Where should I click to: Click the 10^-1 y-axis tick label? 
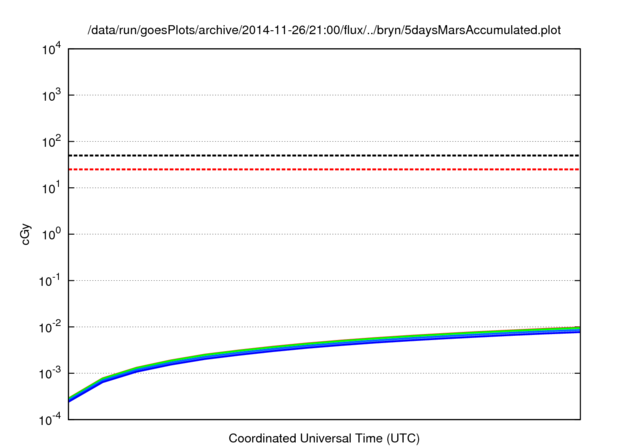point(49,281)
